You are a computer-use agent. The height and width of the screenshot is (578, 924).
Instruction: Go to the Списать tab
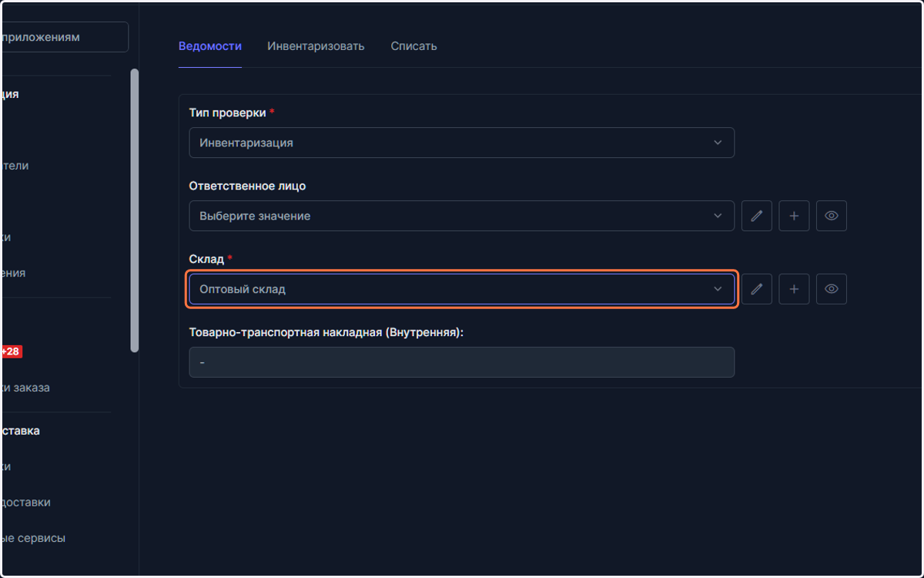coord(413,46)
